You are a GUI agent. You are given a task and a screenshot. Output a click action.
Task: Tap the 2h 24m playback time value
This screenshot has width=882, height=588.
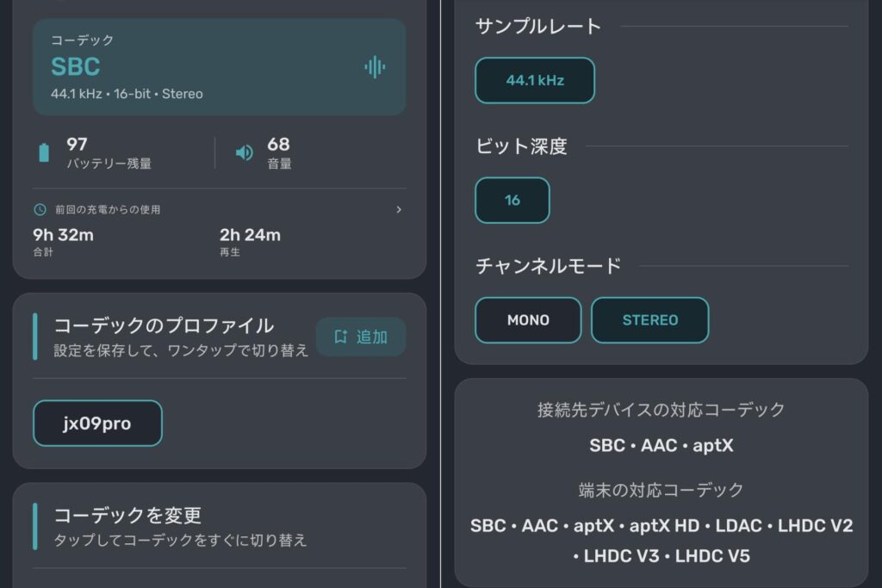click(x=250, y=235)
